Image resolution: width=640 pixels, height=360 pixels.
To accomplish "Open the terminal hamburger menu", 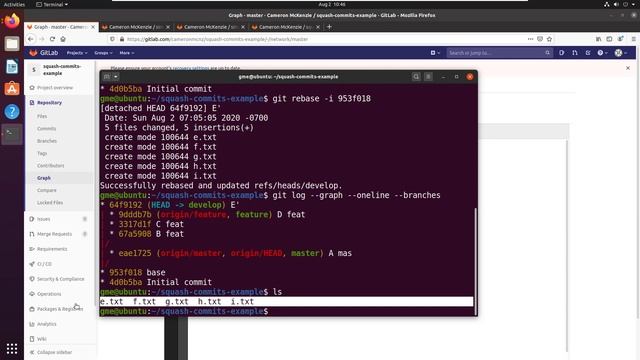I will 428,77.
